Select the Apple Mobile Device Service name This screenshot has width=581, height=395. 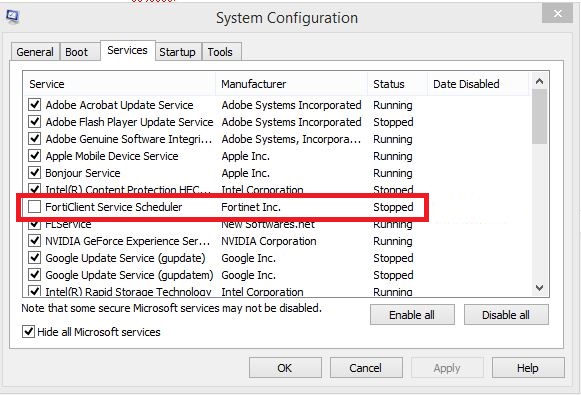(112, 156)
